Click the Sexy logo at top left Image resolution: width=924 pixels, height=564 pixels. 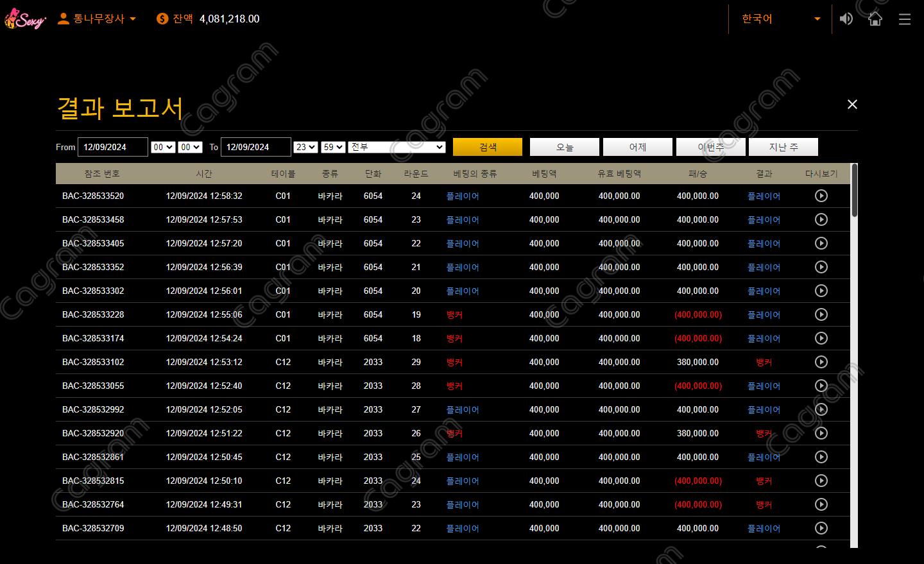[x=26, y=20]
